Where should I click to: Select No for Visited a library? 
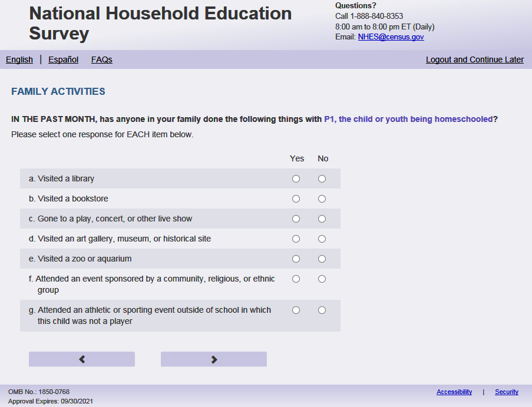[322, 179]
